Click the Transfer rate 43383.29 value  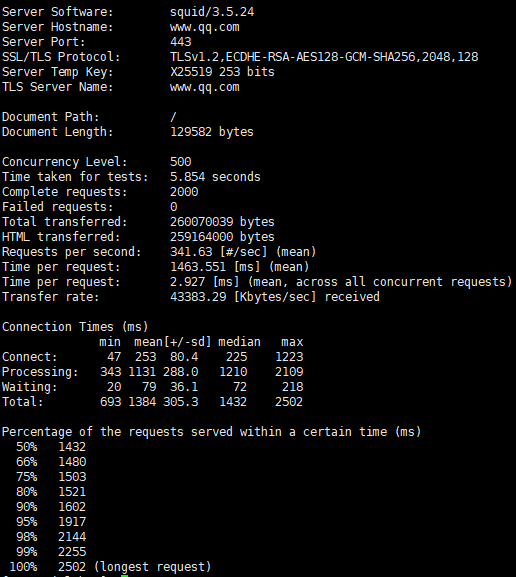pos(198,297)
